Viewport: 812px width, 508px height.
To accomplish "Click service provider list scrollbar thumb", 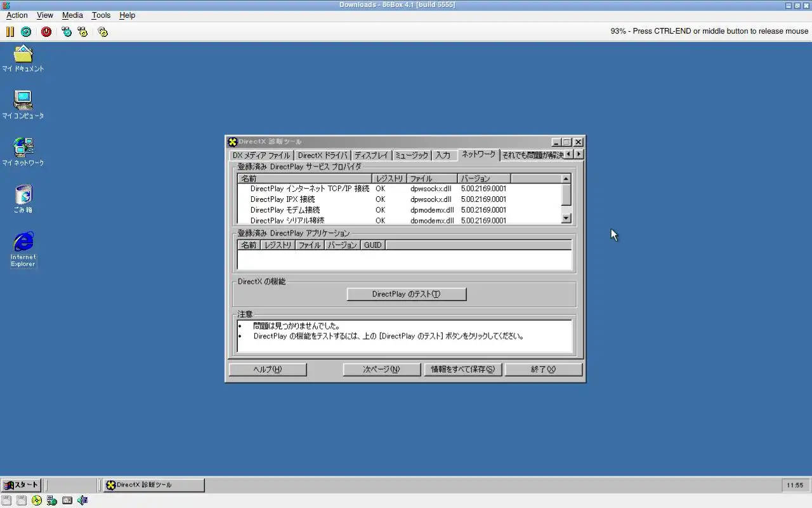I will [566, 194].
